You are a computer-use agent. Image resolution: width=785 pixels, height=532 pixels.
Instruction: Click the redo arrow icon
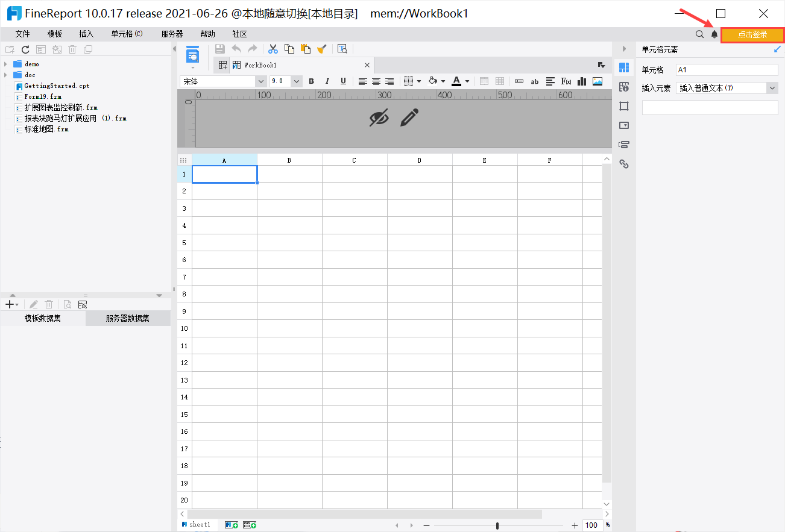(253, 49)
